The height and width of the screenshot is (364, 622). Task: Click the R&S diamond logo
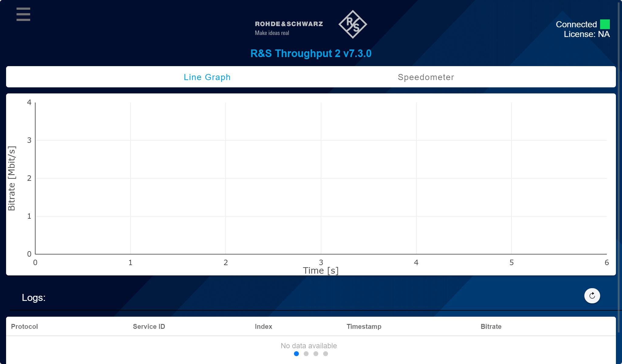(353, 24)
